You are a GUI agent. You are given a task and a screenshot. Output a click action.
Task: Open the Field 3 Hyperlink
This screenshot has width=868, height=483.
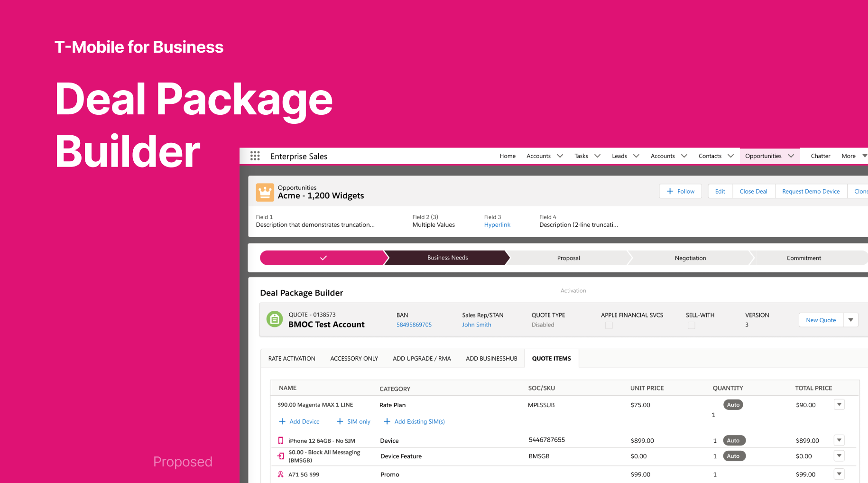pos(497,225)
